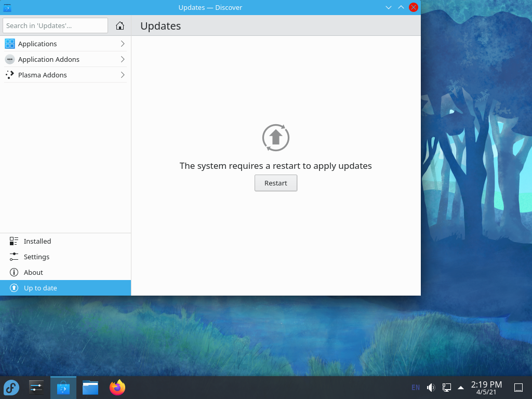The height and width of the screenshot is (399, 532).
Task: Click the Settings sliders icon
Action: [14, 257]
